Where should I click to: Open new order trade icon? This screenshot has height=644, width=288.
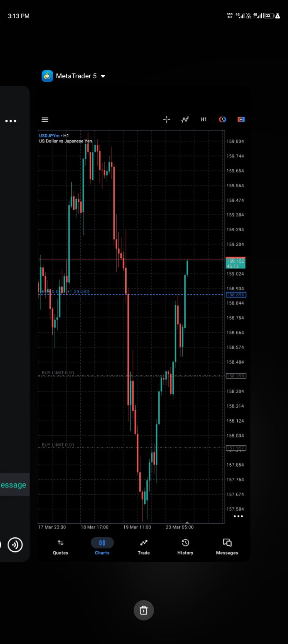pos(241,119)
